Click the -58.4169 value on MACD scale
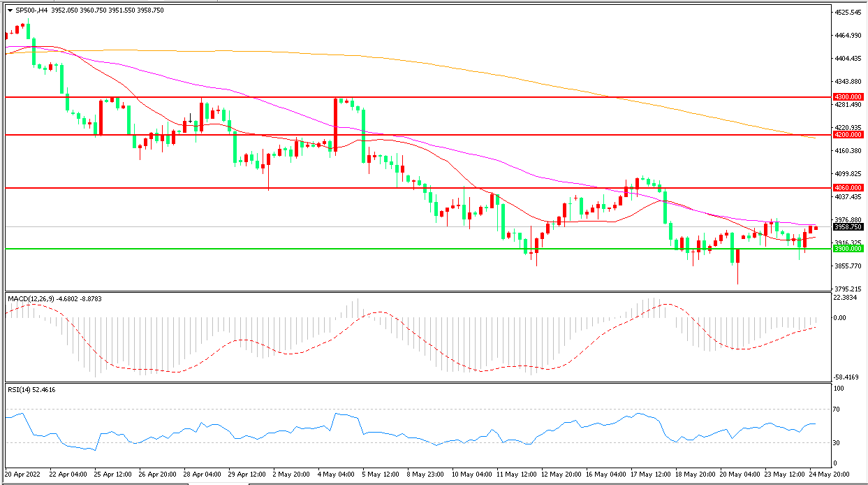This screenshot has width=868, height=485. click(x=846, y=376)
